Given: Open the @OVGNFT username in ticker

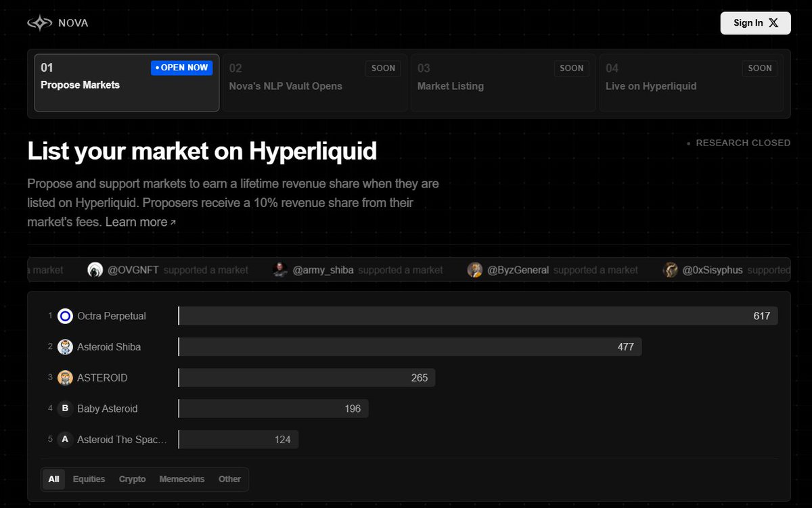Looking at the screenshot, I should pyautogui.click(x=132, y=270).
